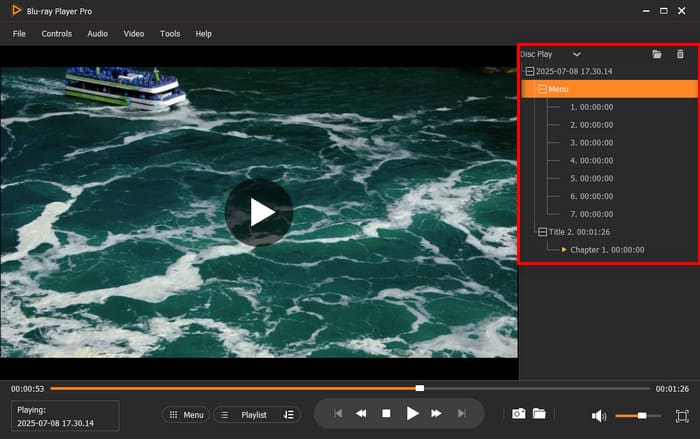Click the playback progress bar handle
Image resolution: width=700 pixels, height=439 pixels.
[420, 388]
